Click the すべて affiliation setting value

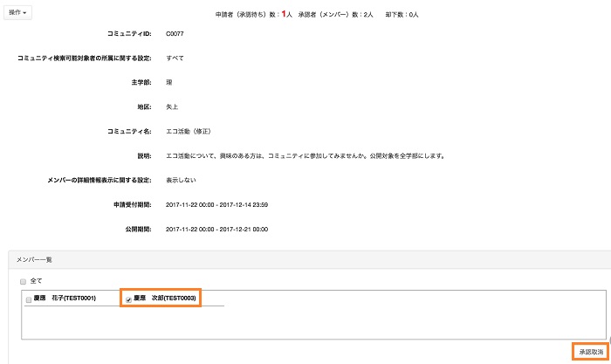point(175,58)
